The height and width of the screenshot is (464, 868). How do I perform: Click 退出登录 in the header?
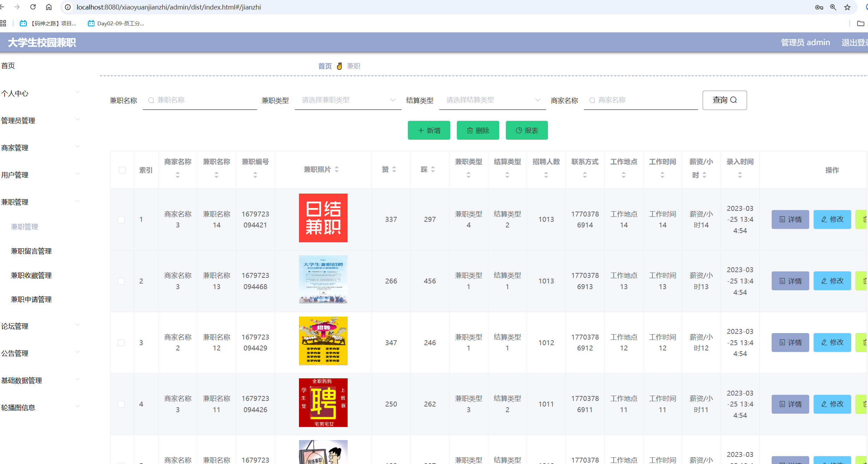tap(855, 42)
